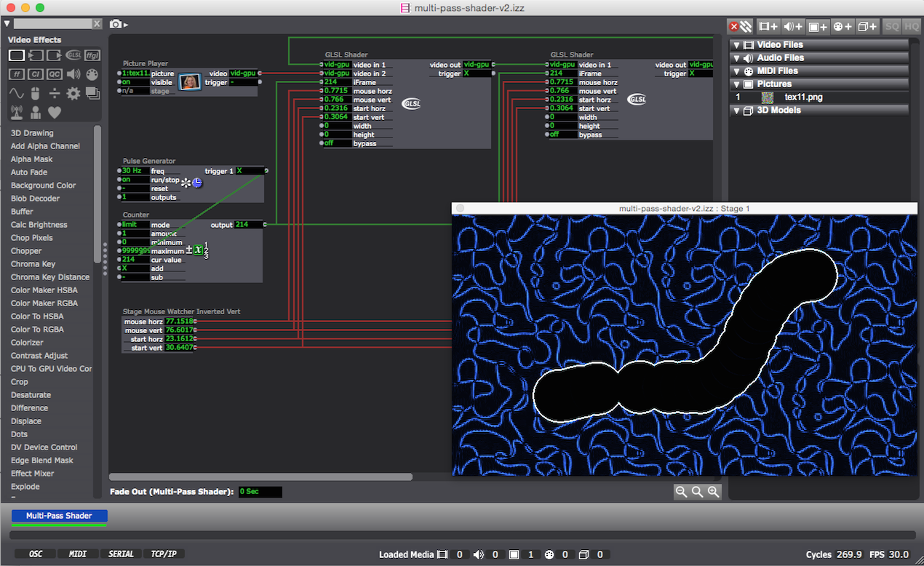Toggle the Pulse Generator run/stop value

coord(134,180)
